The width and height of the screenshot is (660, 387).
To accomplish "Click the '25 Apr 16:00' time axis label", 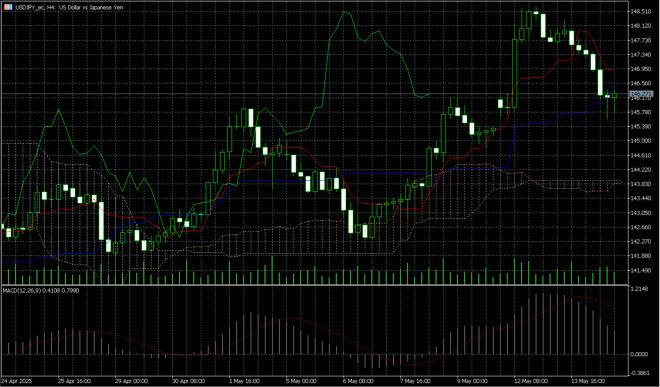I will 74,381.
